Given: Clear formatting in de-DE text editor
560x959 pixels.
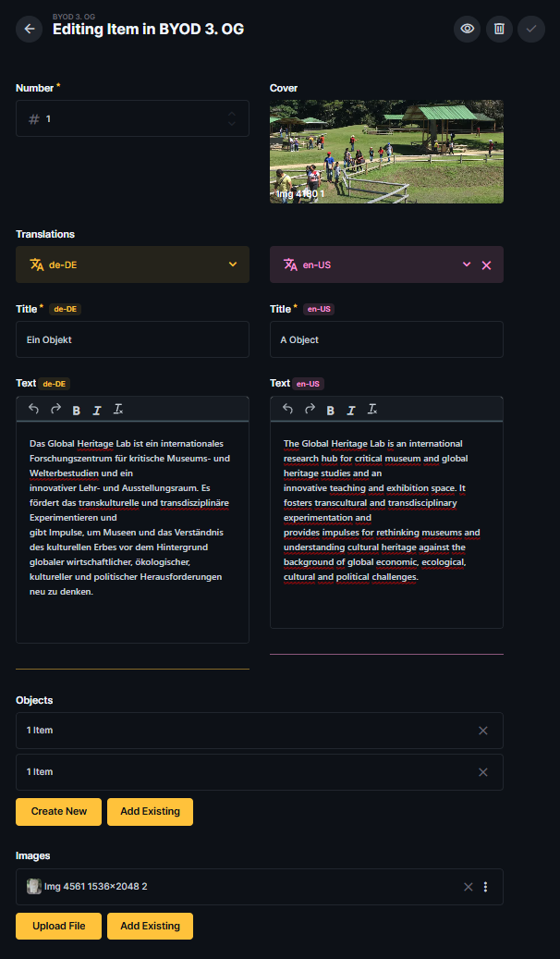Looking at the screenshot, I should point(118,410).
